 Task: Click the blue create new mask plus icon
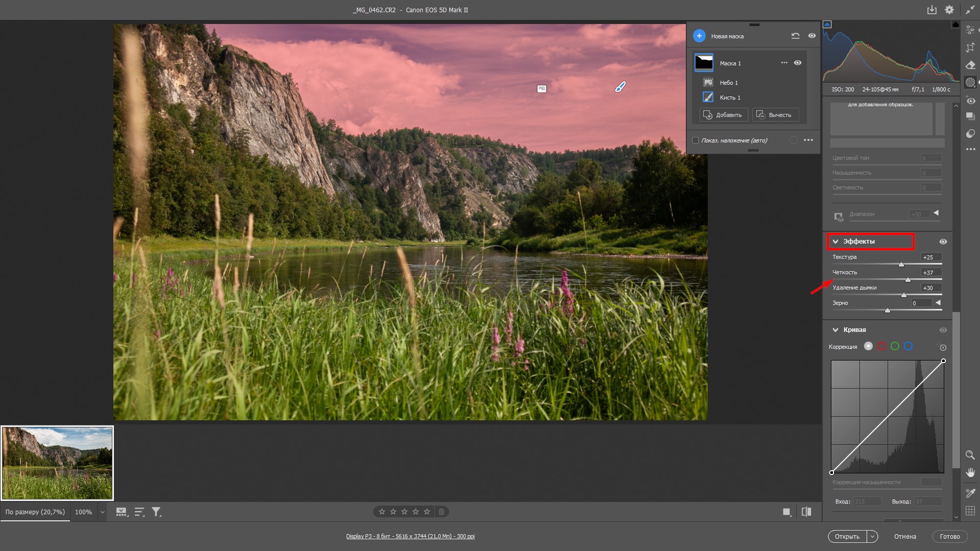click(699, 36)
